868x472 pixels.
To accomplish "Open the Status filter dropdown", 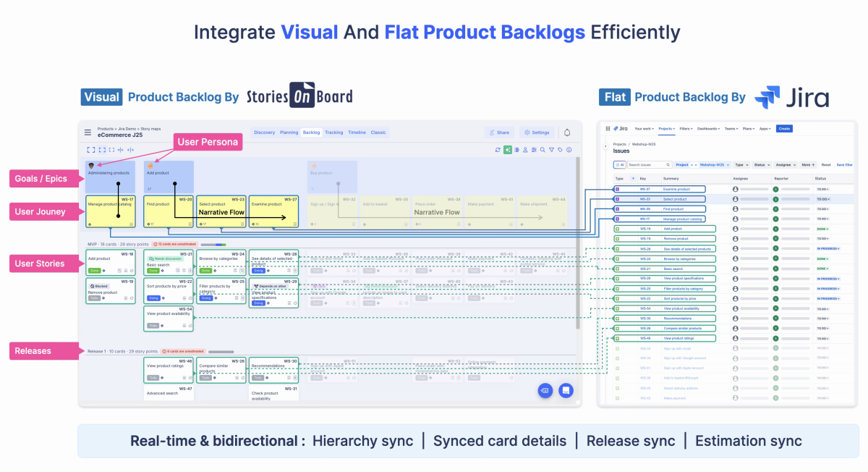I will 762,165.
